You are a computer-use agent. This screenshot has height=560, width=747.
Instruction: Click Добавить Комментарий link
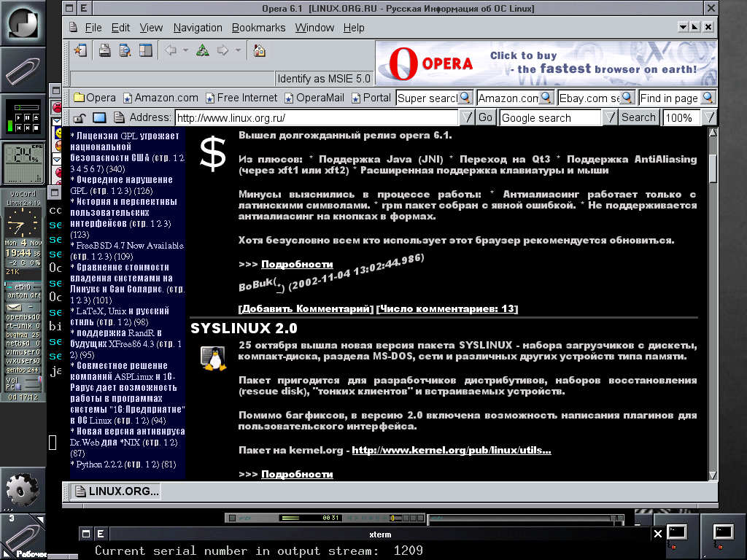305,308
